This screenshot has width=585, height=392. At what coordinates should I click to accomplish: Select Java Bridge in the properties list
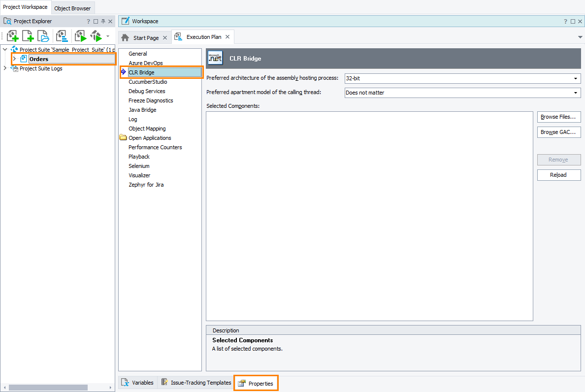click(x=142, y=110)
